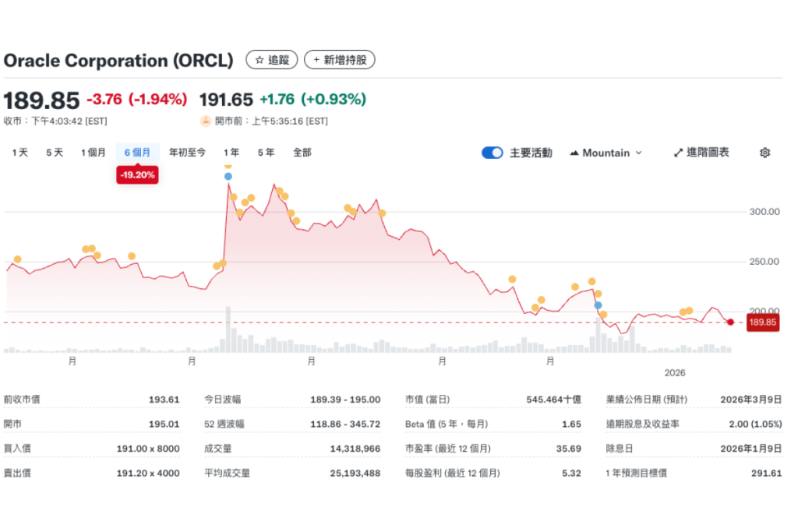798x532 pixels.
Task: Select the 全部 time range tab
Action: [302, 153]
